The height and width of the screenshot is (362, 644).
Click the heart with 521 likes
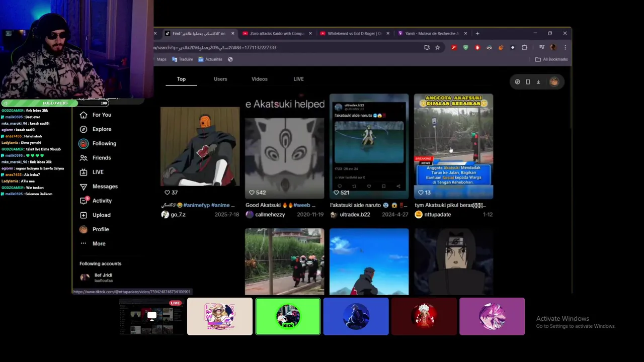coord(337,193)
